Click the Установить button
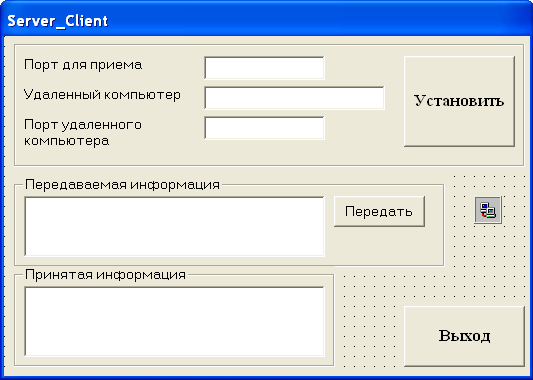Image resolution: width=533 pixels, height=380 pixels. (459, 101)
